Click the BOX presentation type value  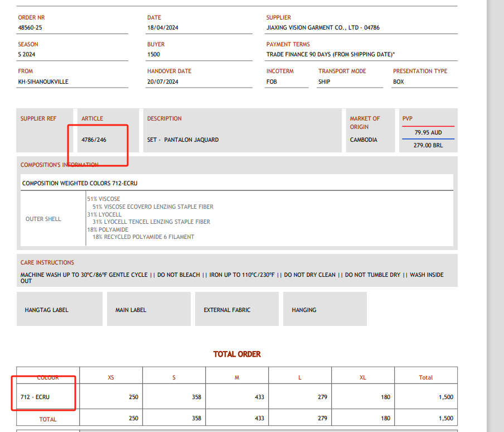tap(398, 81)
